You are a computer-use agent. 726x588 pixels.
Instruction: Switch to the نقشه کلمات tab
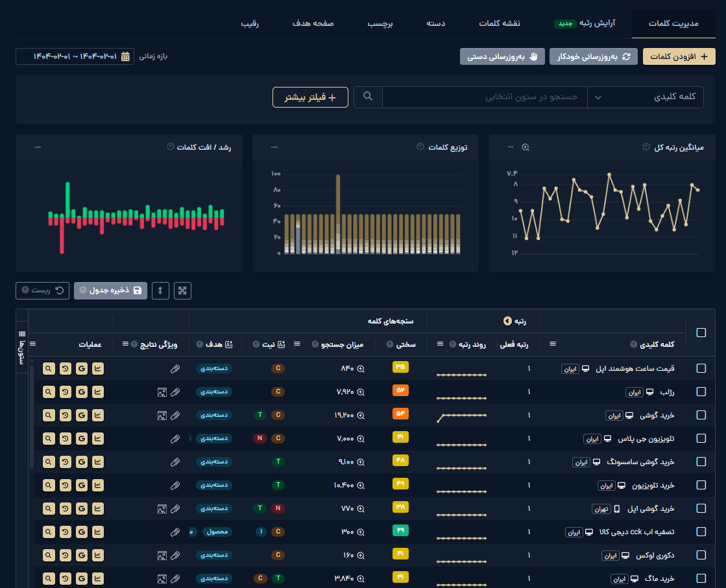(499, 23)
